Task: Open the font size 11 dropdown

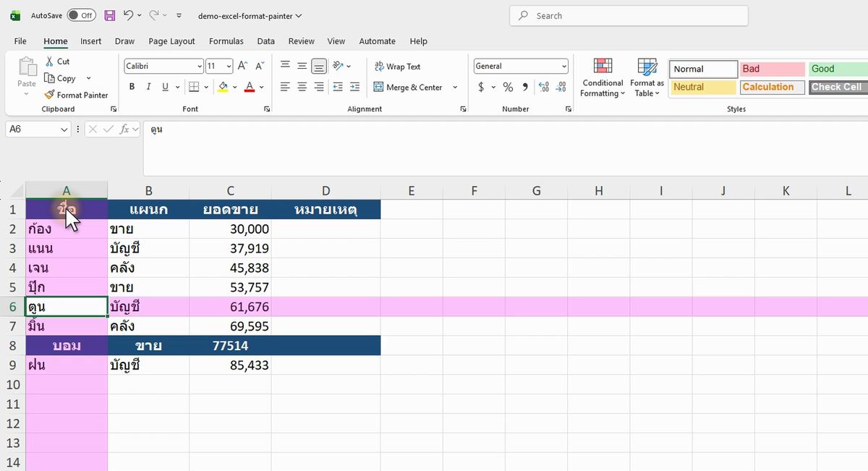Action: tap(229, 66)
